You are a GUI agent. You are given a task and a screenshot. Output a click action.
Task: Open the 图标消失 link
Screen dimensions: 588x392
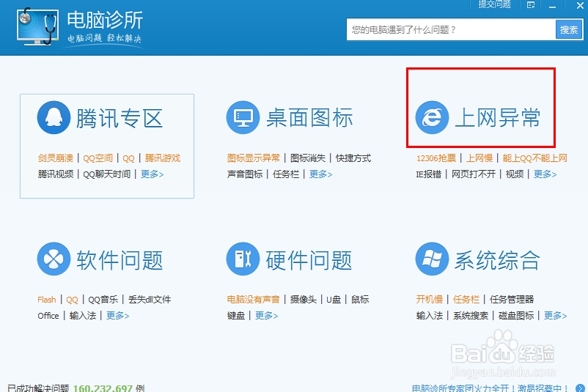(308, 158)
